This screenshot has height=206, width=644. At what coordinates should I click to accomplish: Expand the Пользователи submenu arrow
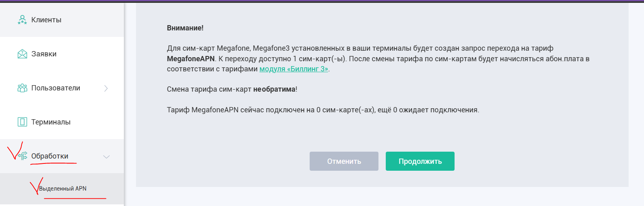pos(106,88)
